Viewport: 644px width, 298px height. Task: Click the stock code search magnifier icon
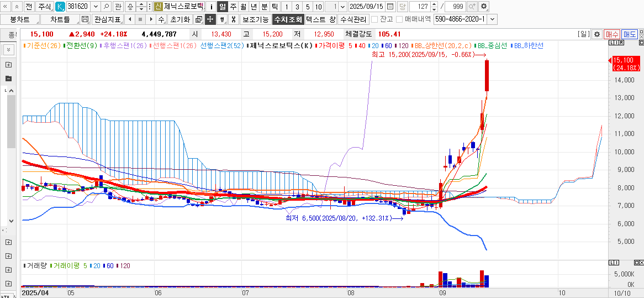click(107, 7)
